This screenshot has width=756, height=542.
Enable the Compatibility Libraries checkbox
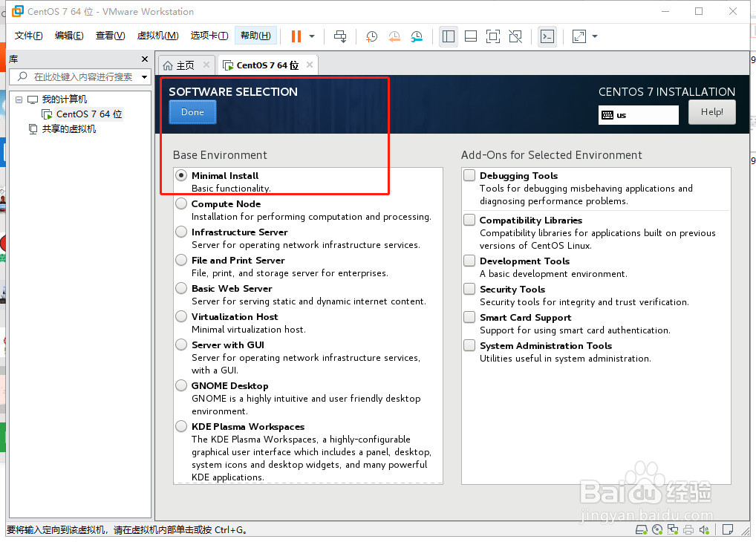coord(469,220)
